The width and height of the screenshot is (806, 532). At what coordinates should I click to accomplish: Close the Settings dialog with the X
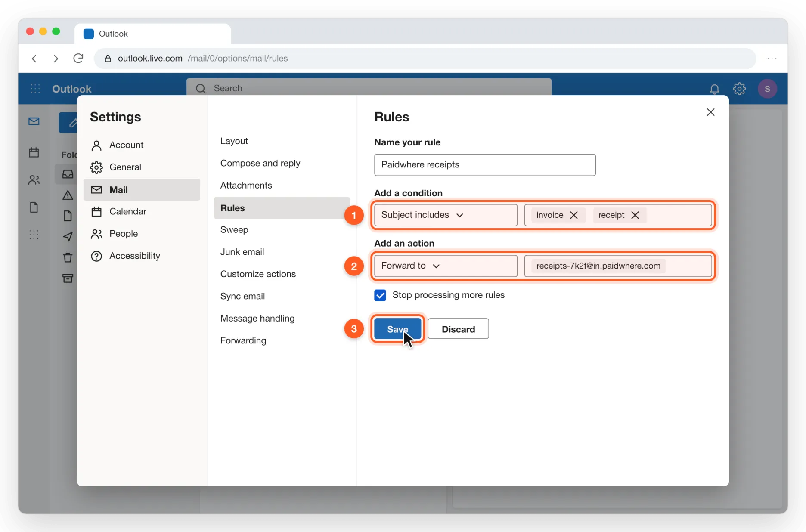click(710, 112)
